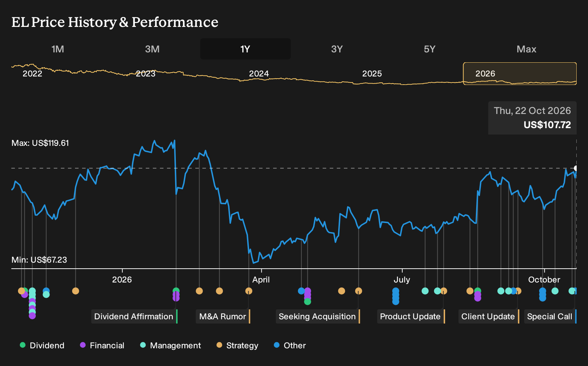This screenshot has width=588, height=366.
Task: Select 2023 on the mini overview chart
Action: pyautogui.click(x=146, y=74)
